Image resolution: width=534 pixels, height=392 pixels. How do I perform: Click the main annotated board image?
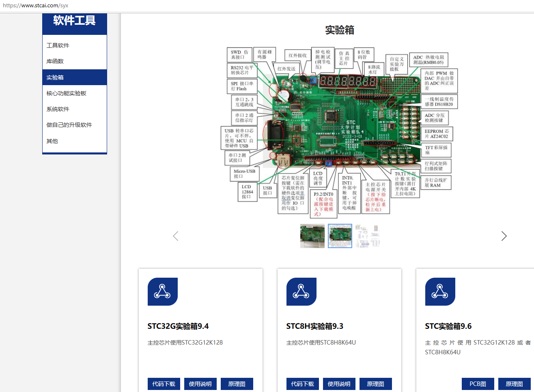click(x=340, y=132)
